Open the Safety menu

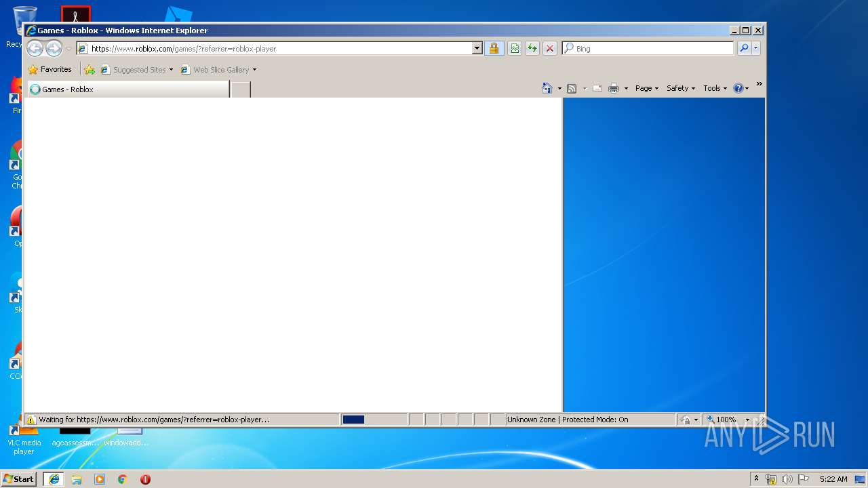[681, 88]
